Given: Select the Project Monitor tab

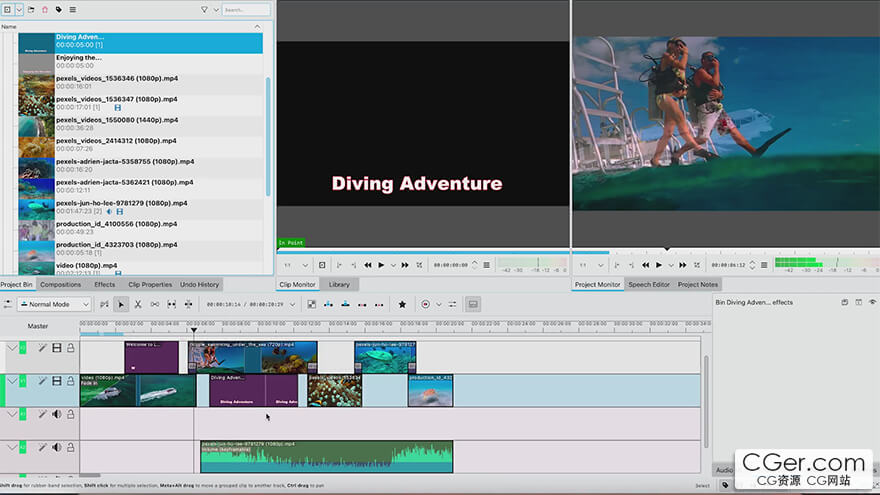Looking at the screenshot, I should pyautogui.click(x=597, y=285).
